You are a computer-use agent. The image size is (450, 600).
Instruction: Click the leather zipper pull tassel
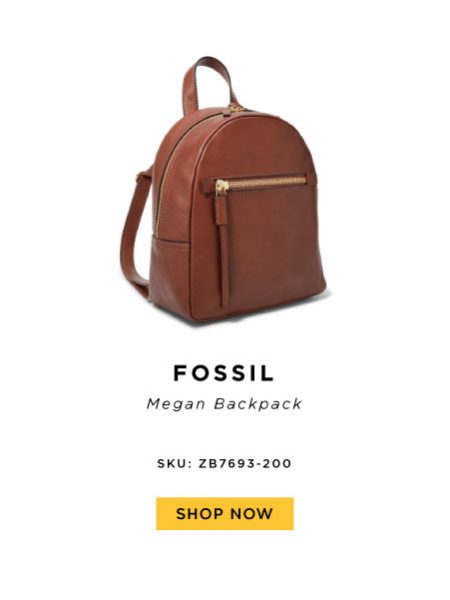pyautogui.click(x=223, y=249)
